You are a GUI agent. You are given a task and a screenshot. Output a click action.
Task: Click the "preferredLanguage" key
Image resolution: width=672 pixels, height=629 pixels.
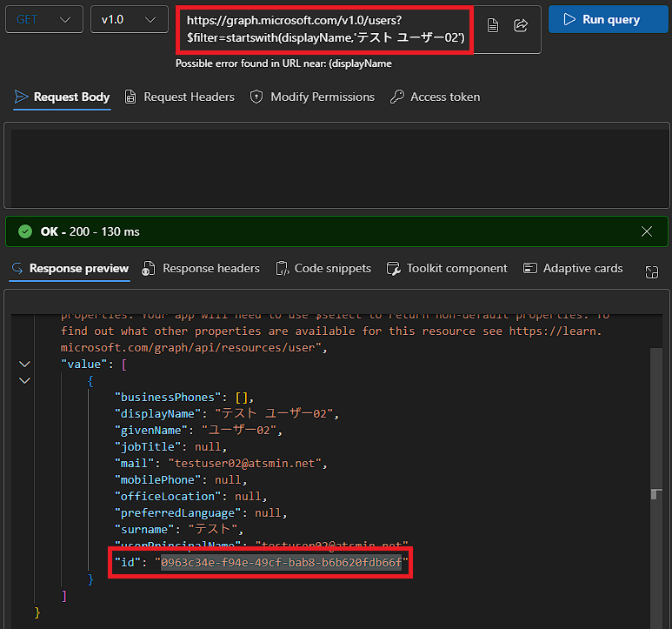[x=177, y=512]
